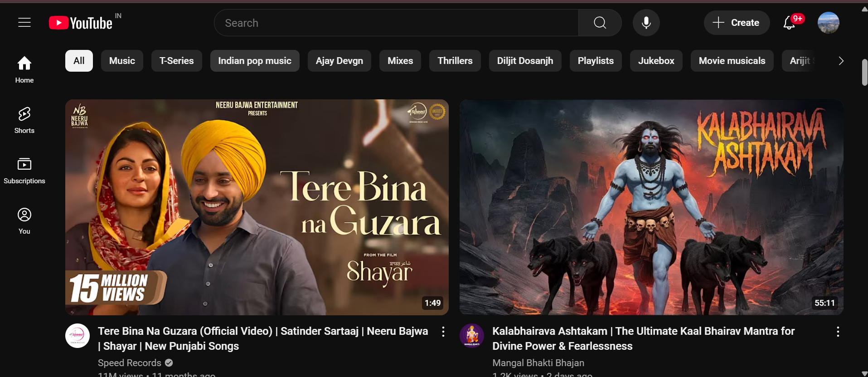This screenshot has width=868, height=377.
Task: Select the Music filter chip
Action: click(x=122, y=61)
